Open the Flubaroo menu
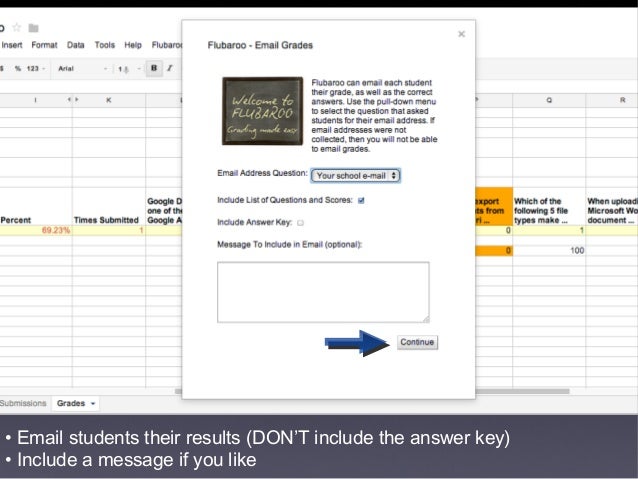638x479 pixels. coord(166,45)
